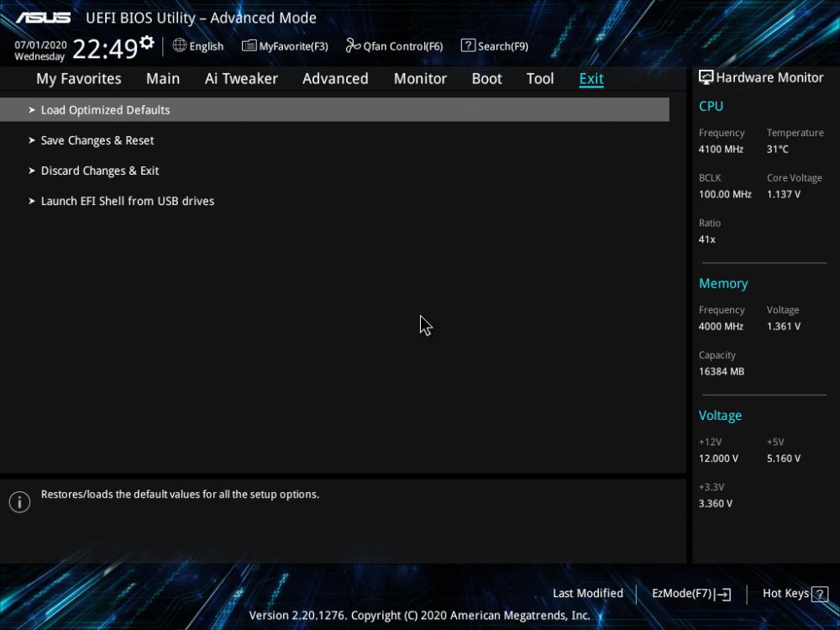Click the Hot Keys question mark icon
Screen dimensions: 840x630
tap(819, 594)
